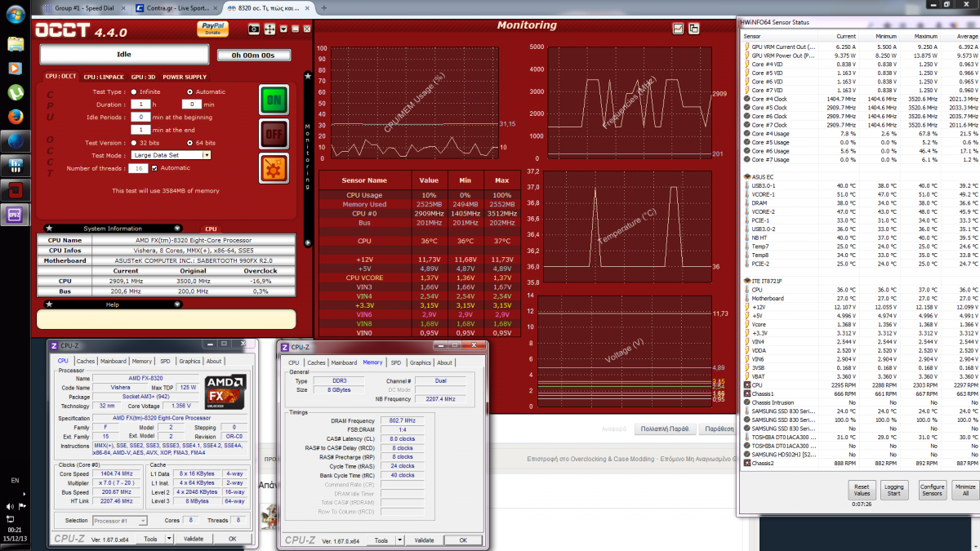The width and height of the screenshot is (980, 551).
Task: Switch to the Contra.gr browser tab
Action: (175, 7)
